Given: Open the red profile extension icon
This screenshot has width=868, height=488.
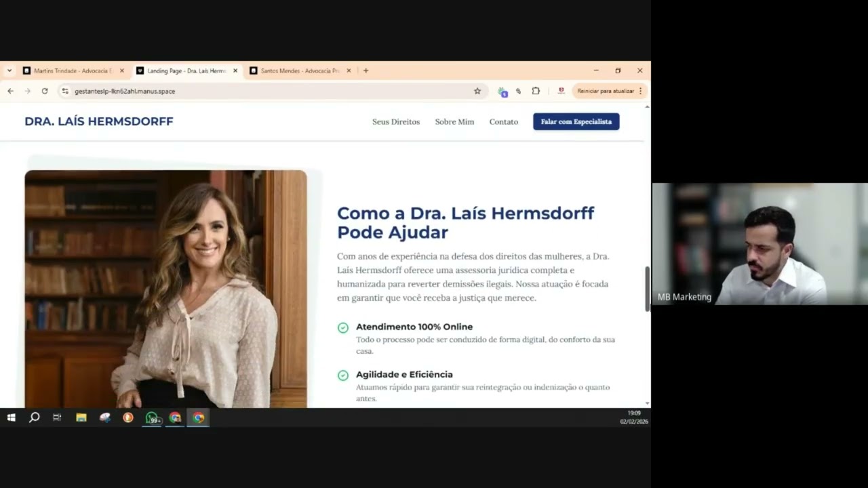Looking at the screenshot, I should [x=561, y=91].
